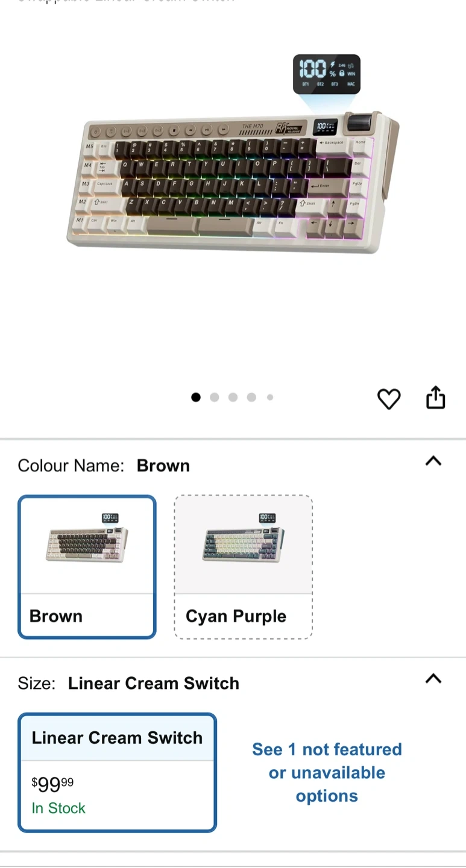The height and width of the screenshot is (868, 466).
Task: Go to the third image carousel dot
Action: pyautogui.click(x=233, y=397)
